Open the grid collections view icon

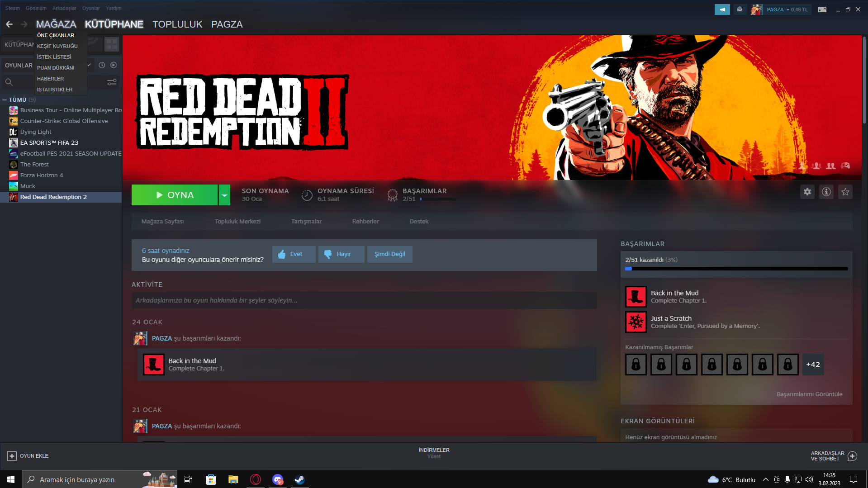(x=111, y=44)
